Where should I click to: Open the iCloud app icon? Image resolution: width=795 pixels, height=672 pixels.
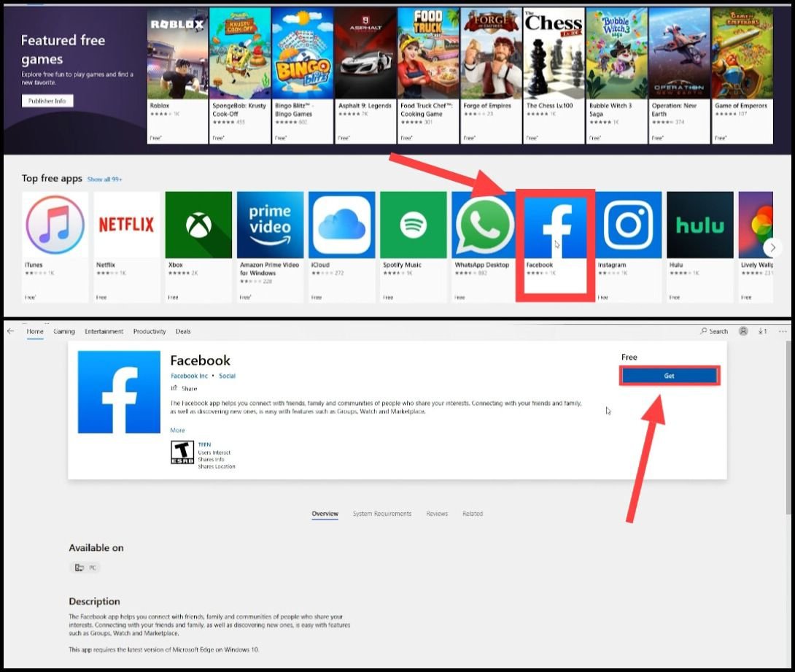pos(342,225)
